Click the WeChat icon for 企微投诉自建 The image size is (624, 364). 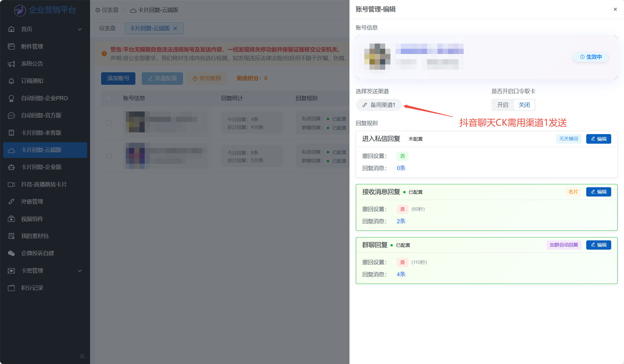pos(11,253)
